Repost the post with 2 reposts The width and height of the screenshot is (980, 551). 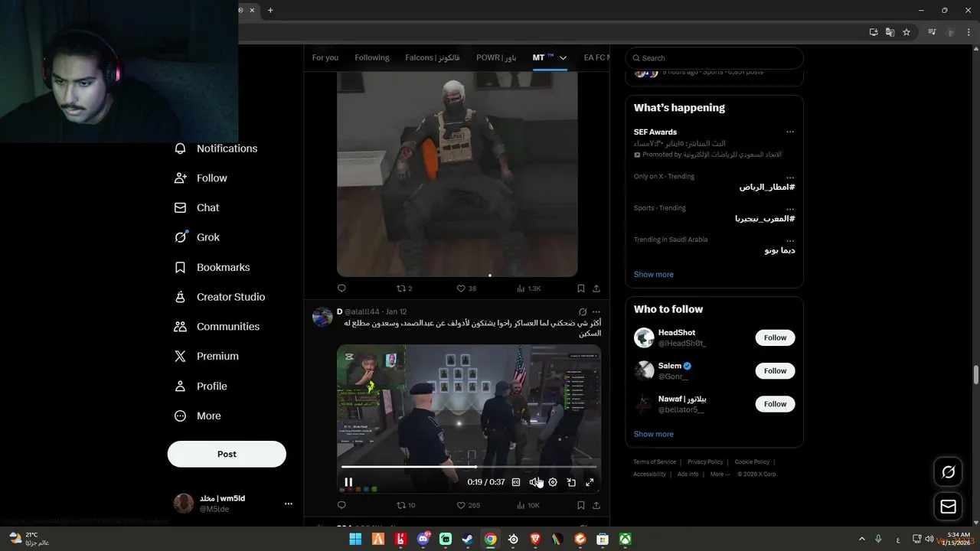pos(404,289)
